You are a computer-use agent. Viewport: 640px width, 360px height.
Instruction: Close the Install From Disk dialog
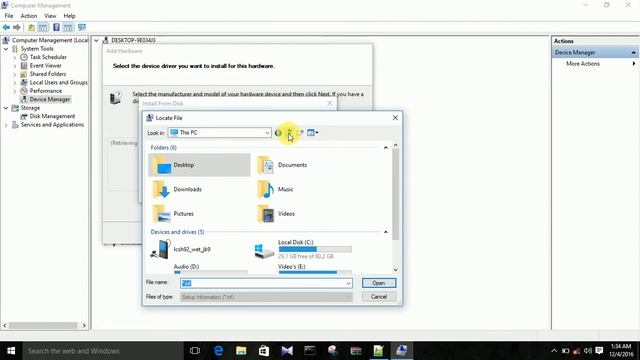(x=330, y=103)
